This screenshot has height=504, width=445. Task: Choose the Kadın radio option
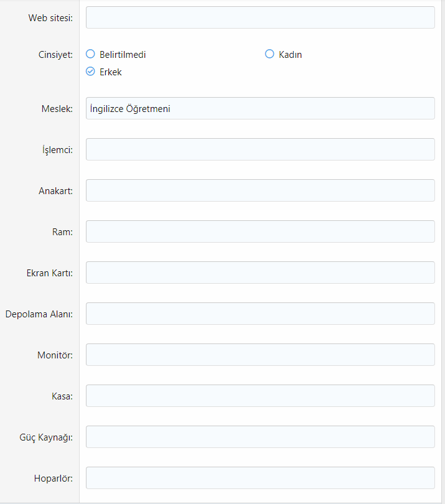[x=269, y=54]
